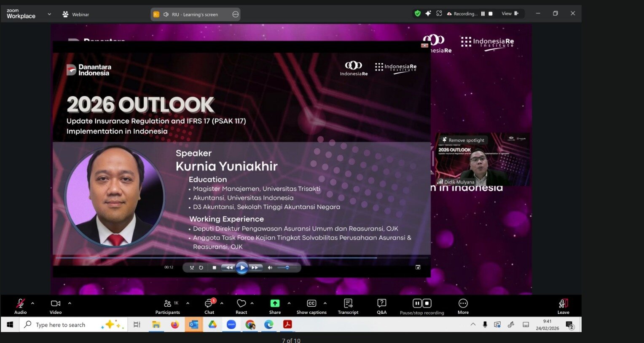
Task: Expand the audio options arrow
Action: (x=33, y=303)
